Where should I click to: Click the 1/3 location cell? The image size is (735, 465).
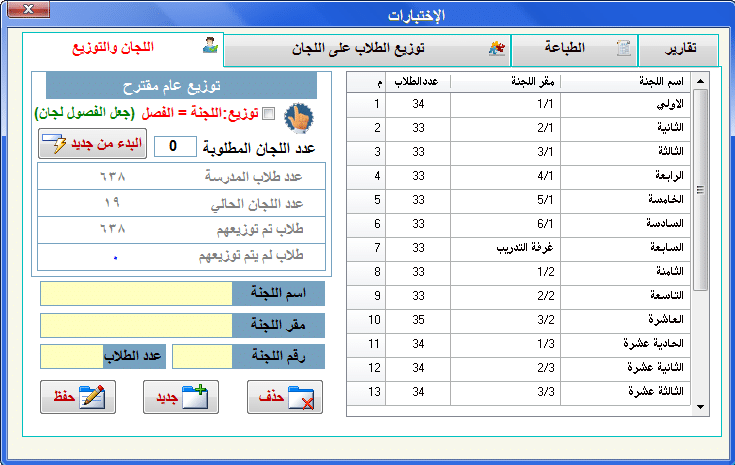point(505,344)
